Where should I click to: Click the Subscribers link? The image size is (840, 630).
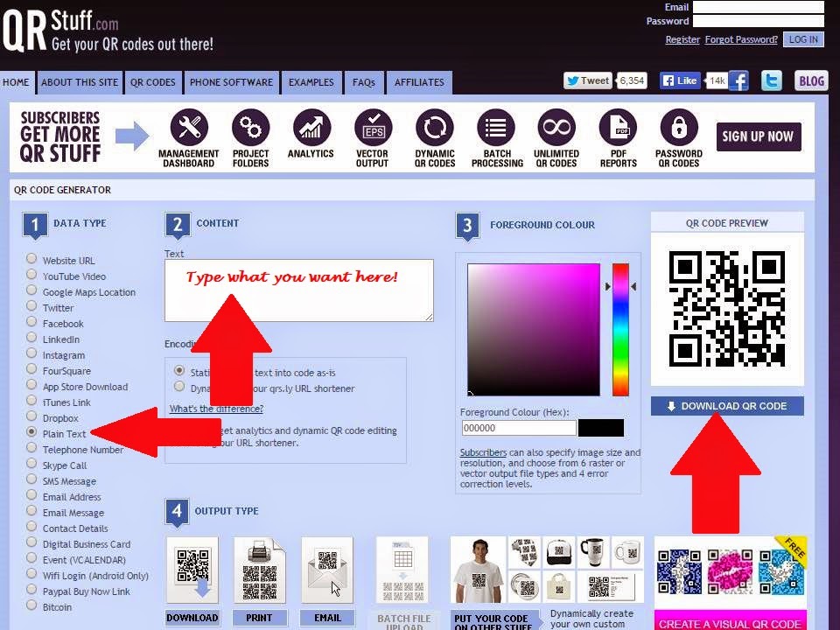point(483,452)
